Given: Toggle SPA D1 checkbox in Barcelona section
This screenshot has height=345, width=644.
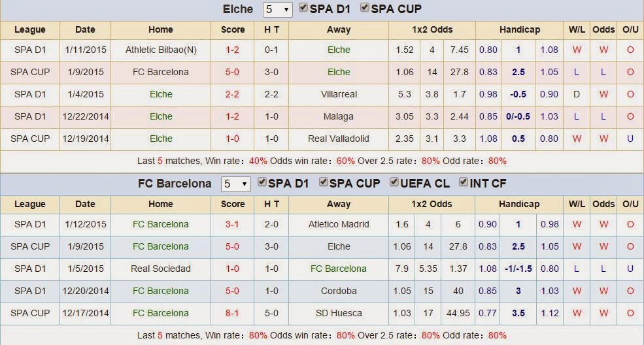Looking at the screenshot, I should tap(263, 182).
